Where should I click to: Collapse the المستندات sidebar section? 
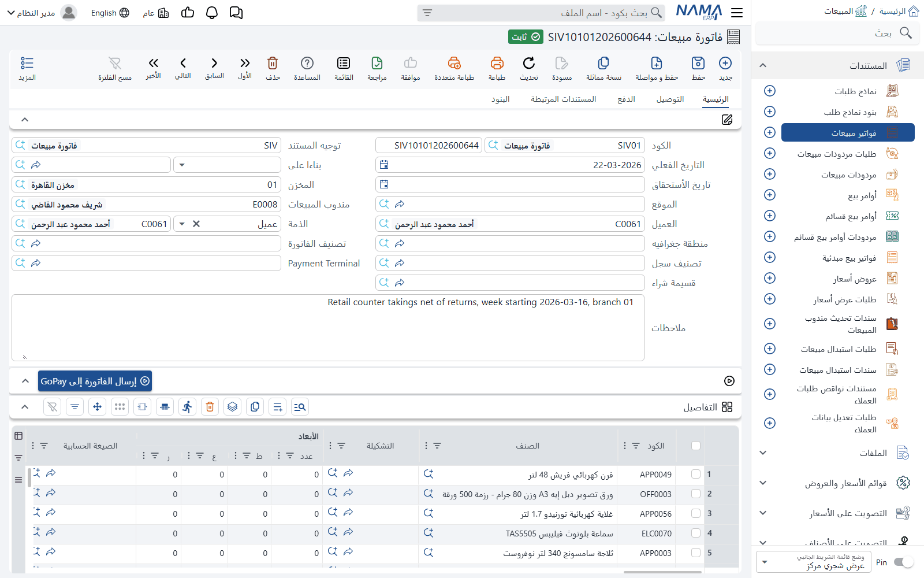point(763,65)
